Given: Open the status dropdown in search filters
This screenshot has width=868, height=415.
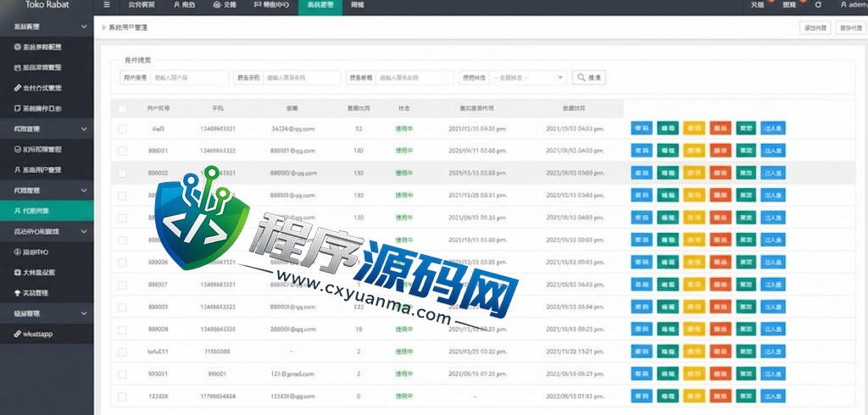Looking at the screenshot, I should (x=528, y=77).
